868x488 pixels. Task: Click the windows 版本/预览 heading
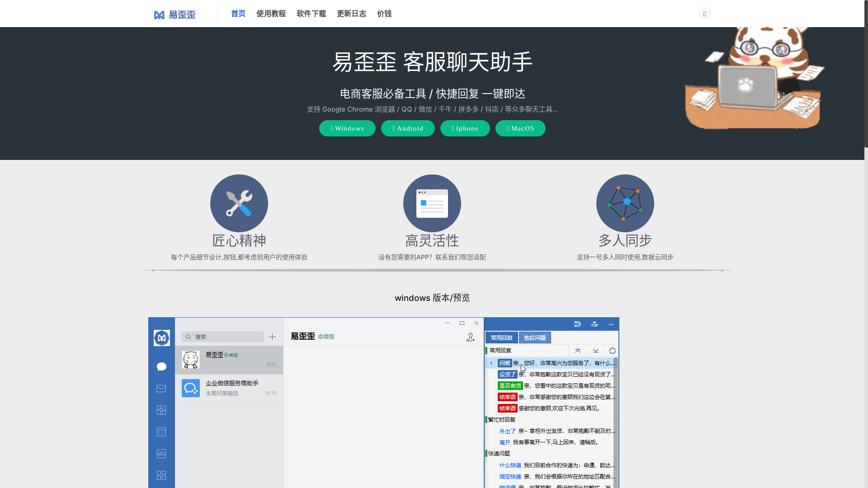[x=432, y=298]
